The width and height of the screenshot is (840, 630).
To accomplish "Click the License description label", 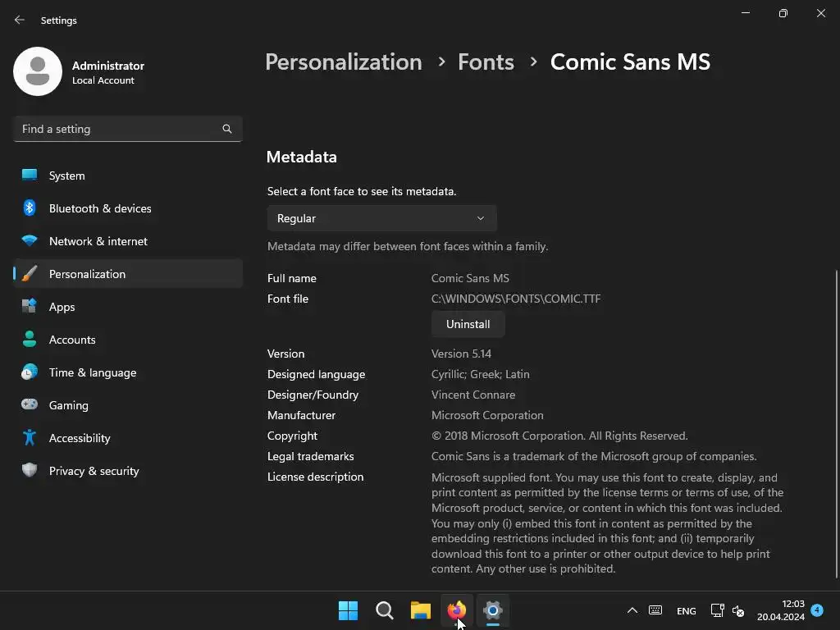I will point(315,477).
